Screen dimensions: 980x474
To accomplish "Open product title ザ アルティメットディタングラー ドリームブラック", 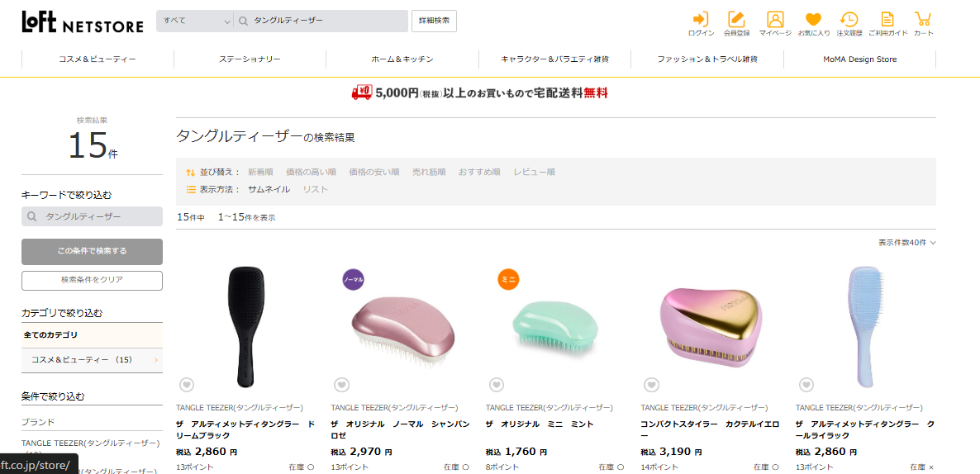I will 245,429.
